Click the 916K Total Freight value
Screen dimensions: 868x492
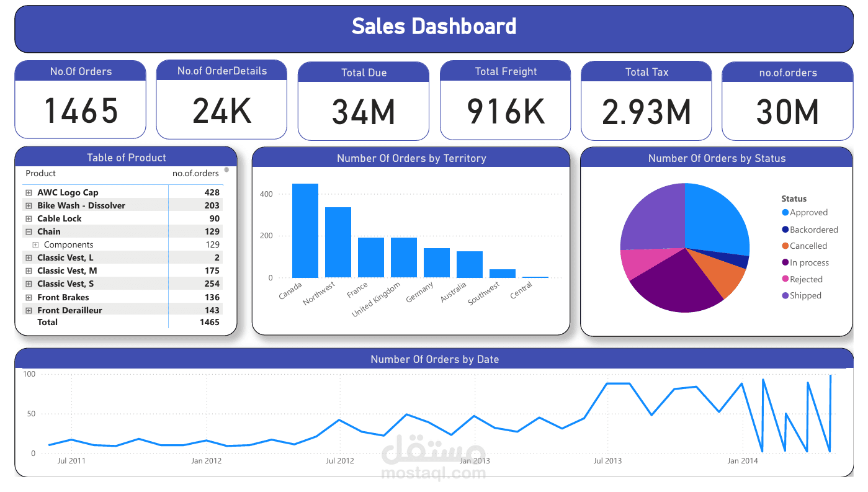[506, 111]
